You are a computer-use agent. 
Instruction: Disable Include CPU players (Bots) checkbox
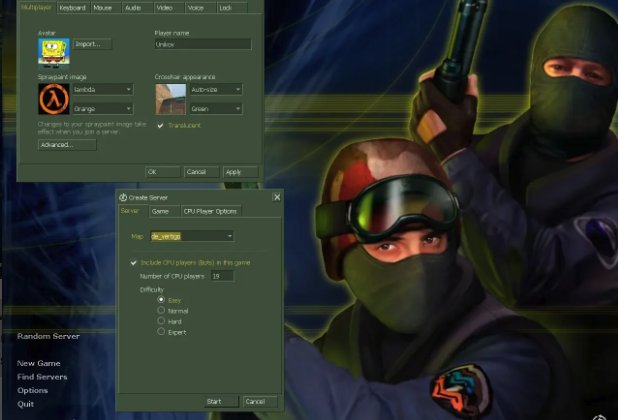(x=134, y=262)
